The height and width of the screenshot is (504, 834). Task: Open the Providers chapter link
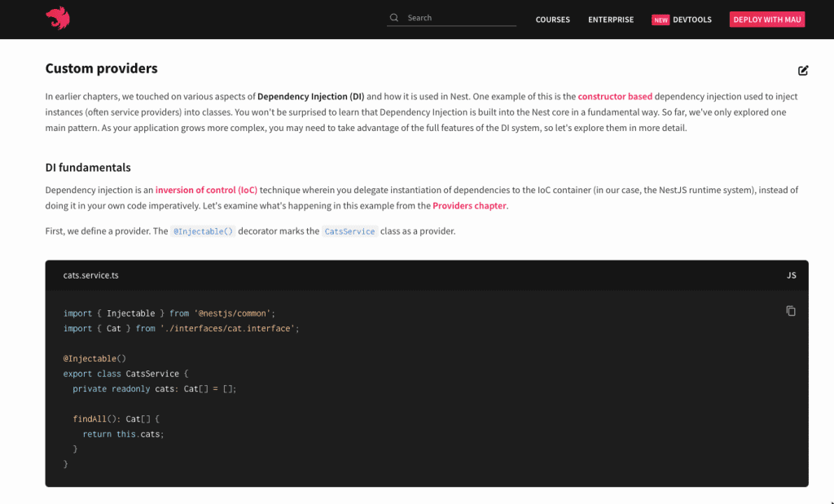[x=469, y=206]
